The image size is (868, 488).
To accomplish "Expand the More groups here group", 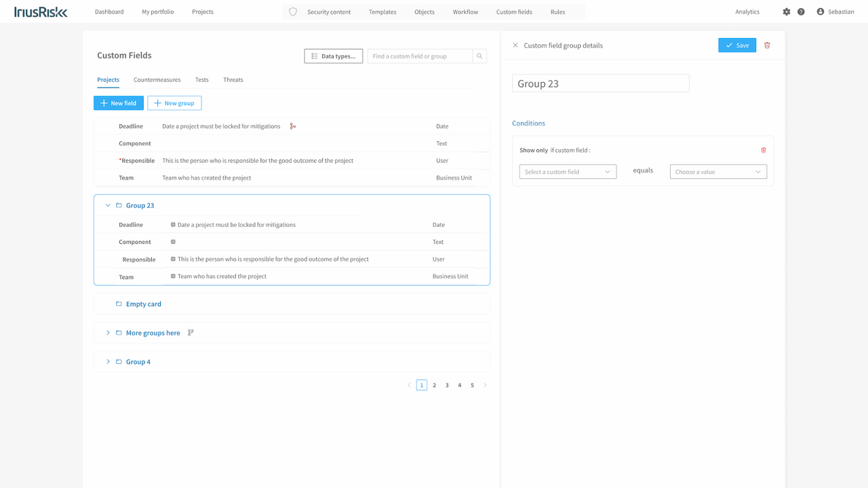I will pyautogui.click(x=108, y=333).
